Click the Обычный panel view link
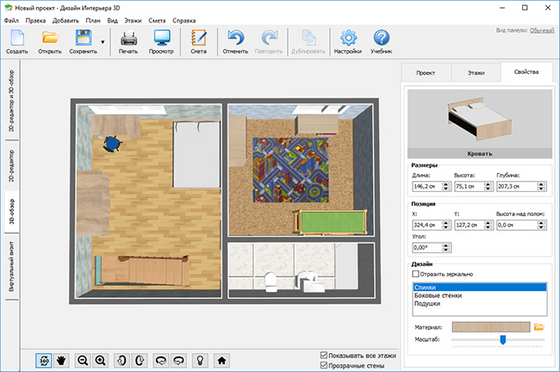 click(x=542, y=30)
